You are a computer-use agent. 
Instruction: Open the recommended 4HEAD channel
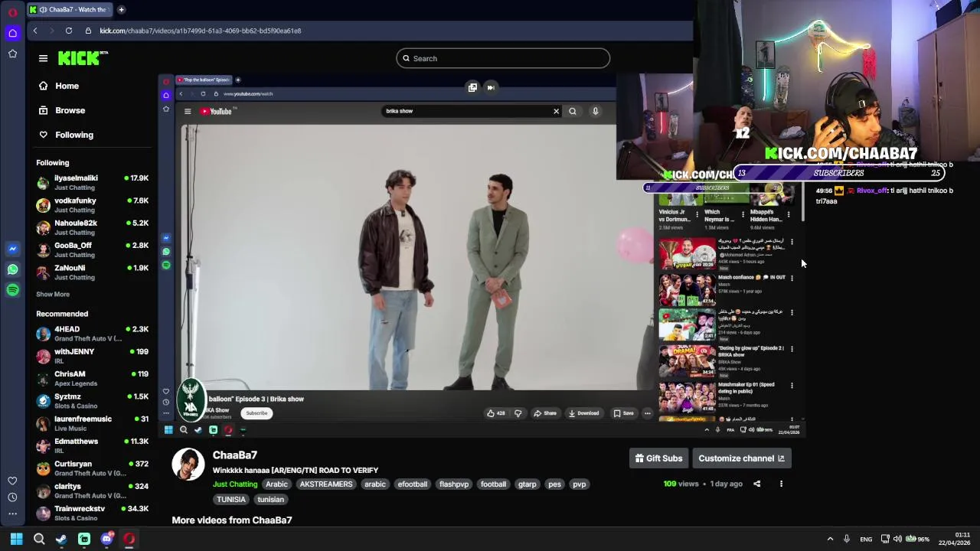92,334
